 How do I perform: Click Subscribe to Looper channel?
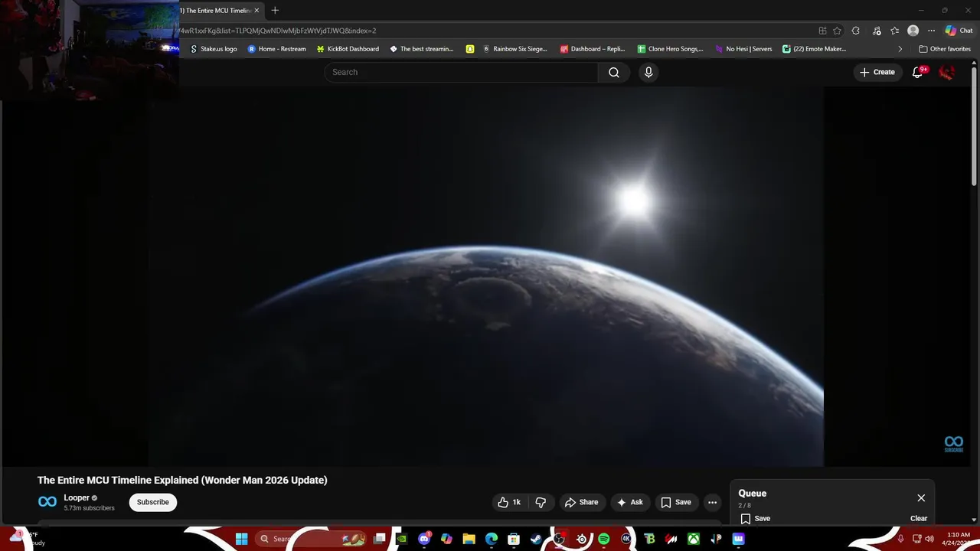point(153,502)
